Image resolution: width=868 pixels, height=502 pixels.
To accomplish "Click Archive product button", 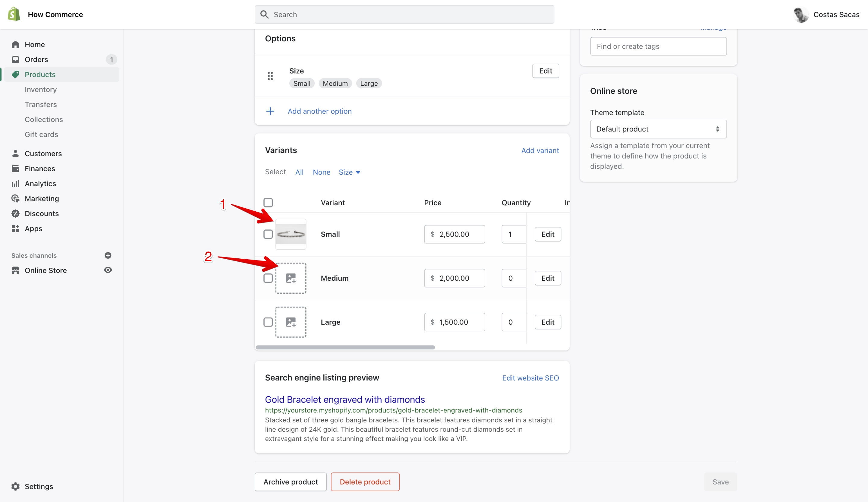I will (290, 482).
